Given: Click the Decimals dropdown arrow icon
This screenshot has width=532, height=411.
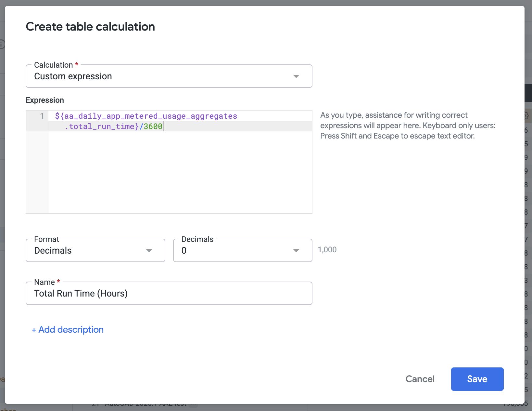Looking at the screenshot, I should coord(296,251).
